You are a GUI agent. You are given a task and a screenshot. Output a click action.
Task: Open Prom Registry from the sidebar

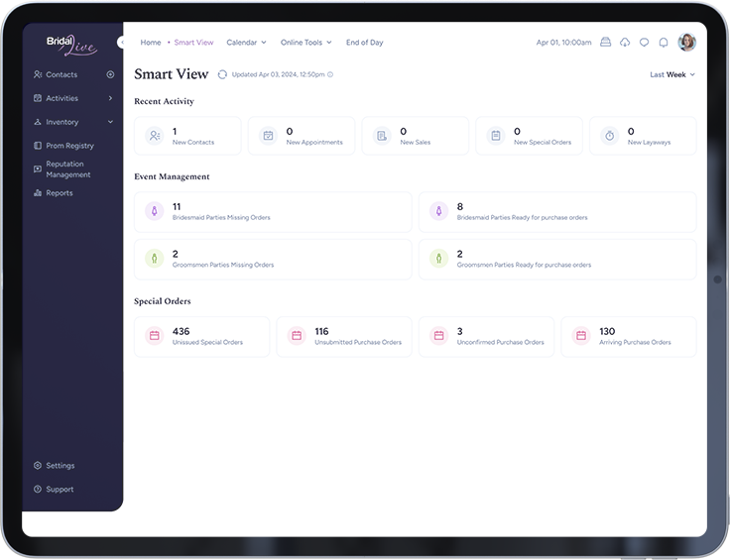pos(69,146)
